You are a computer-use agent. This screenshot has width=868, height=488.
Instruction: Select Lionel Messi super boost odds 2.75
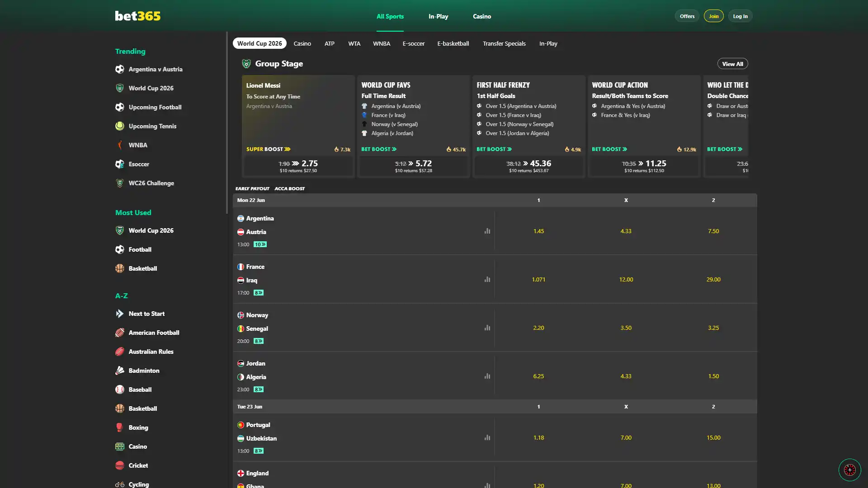[298, 166]
